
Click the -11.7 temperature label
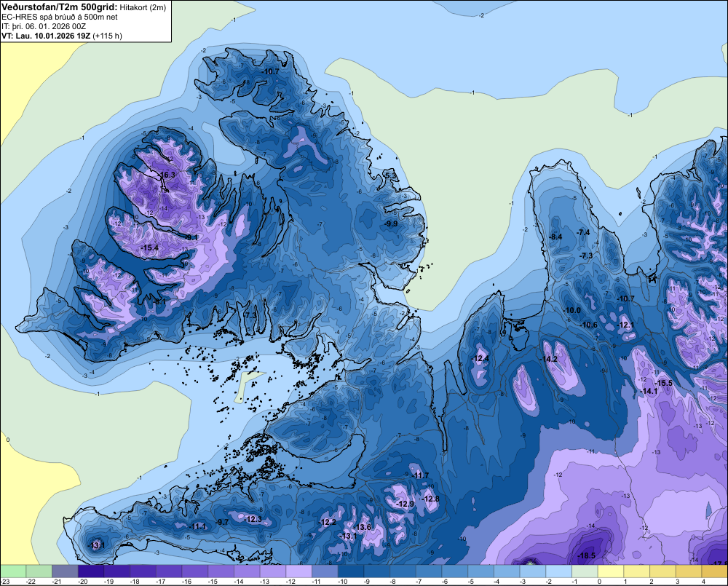[420, 475]
